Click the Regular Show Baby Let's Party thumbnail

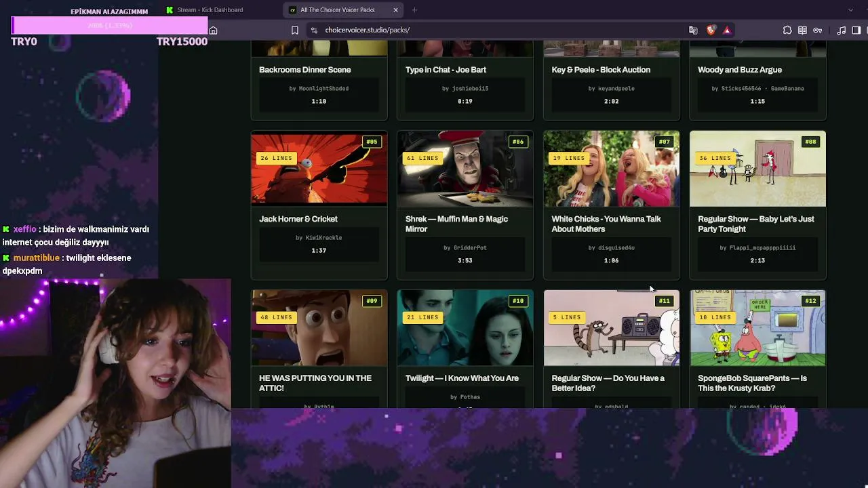758,169
